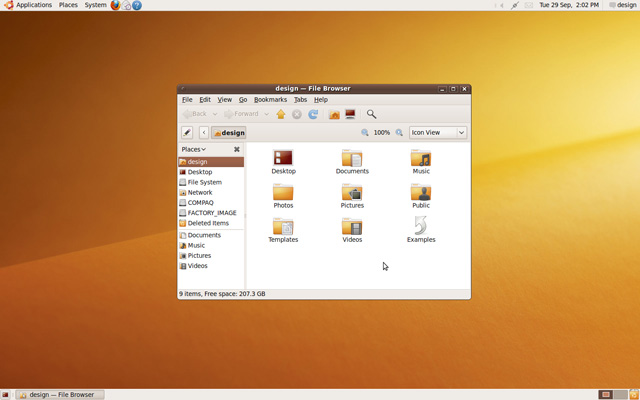This screenshot has height=400, width=640.
Task: Click the Up folder arrow icon
Action: coord(280,114)
